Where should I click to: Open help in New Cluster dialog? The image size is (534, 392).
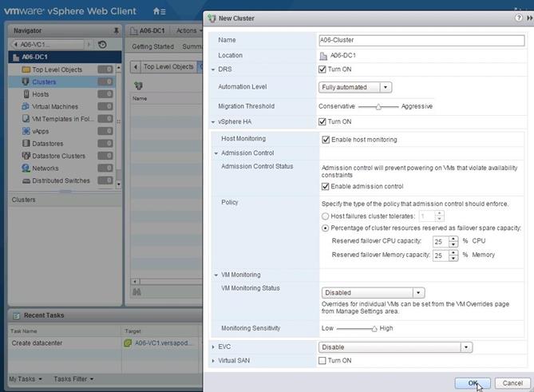(518, 18)
